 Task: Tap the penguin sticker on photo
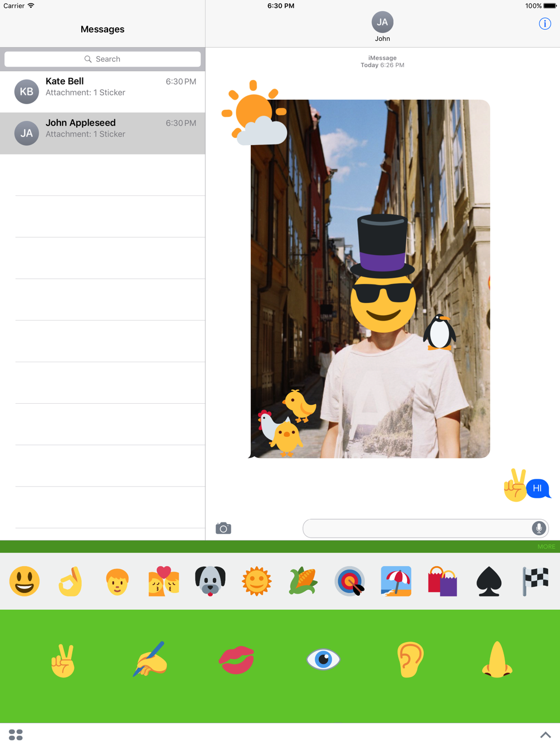[x=439, y=332]
